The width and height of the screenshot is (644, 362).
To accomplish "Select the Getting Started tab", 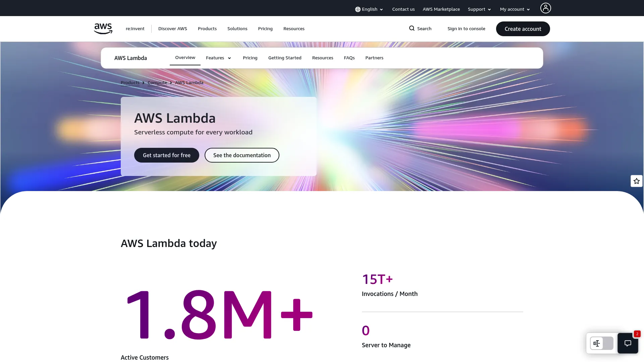I will click(x=285, y=58).
